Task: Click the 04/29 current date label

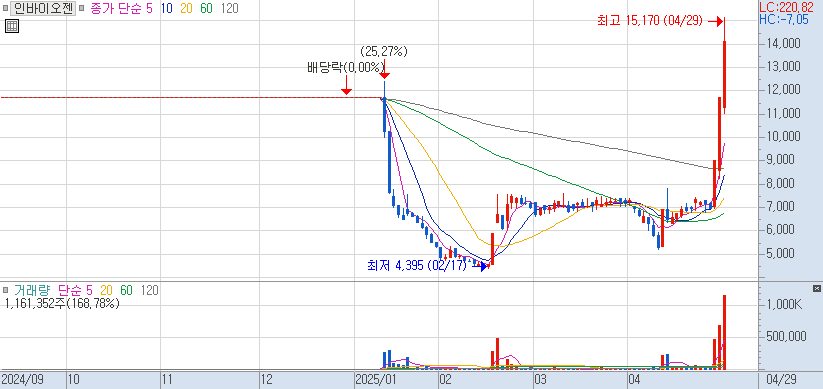Action: point(782,379)
